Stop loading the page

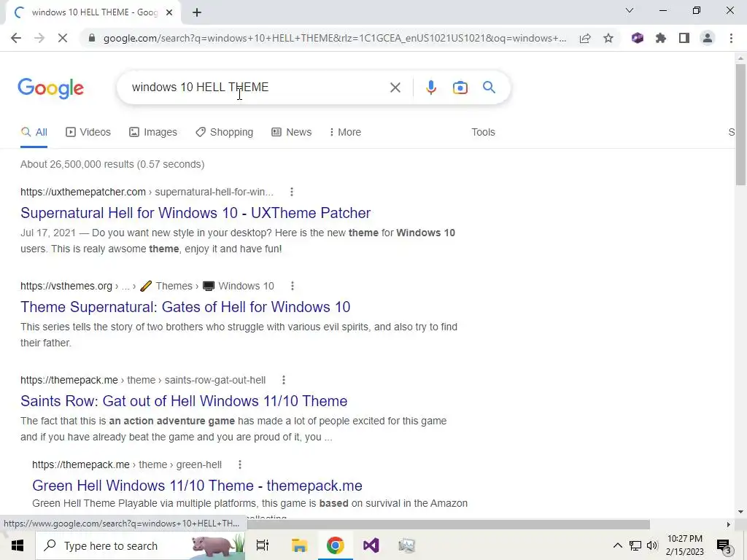(x=63, y=38)
